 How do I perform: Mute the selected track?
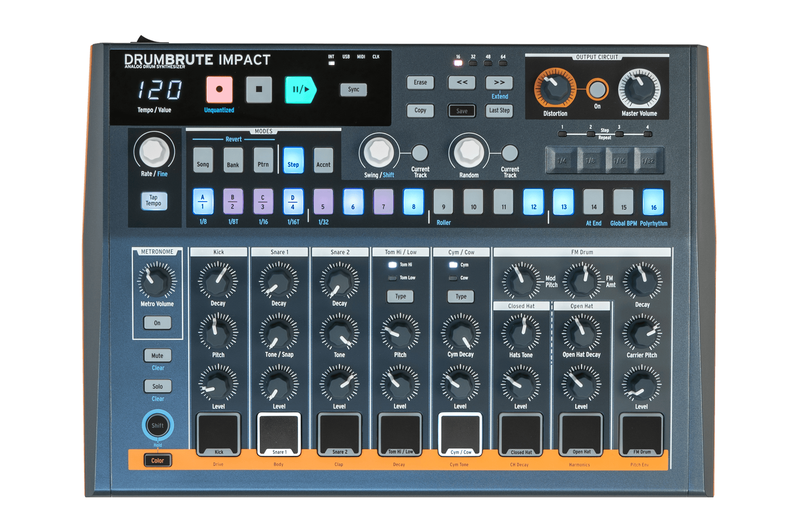157,355
